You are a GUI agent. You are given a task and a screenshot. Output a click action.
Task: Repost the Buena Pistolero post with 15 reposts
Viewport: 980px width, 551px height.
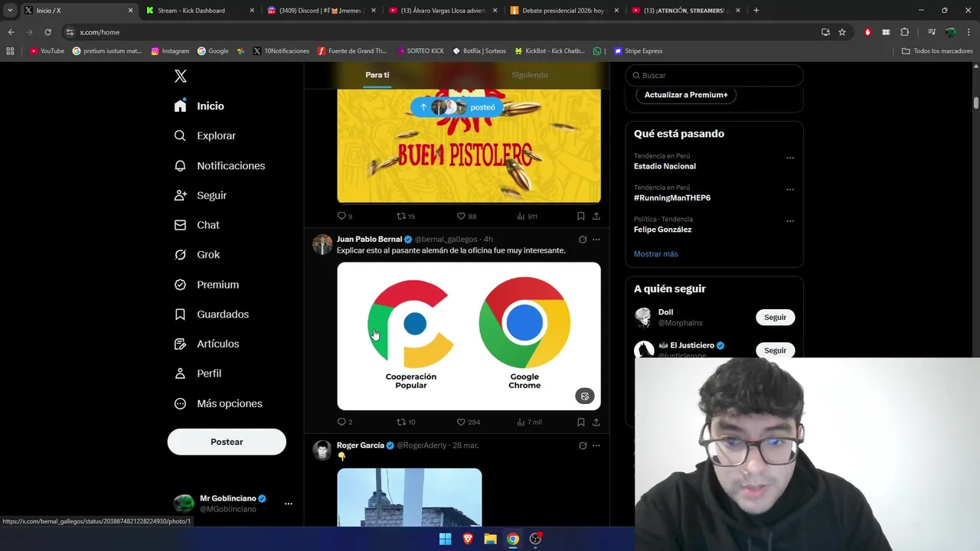click(406, 217)
